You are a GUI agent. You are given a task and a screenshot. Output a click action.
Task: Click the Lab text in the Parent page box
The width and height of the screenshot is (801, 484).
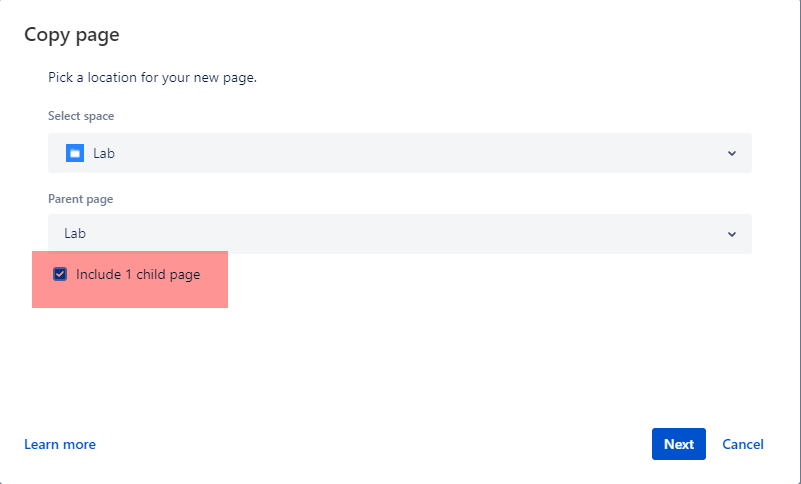(75, 234)
